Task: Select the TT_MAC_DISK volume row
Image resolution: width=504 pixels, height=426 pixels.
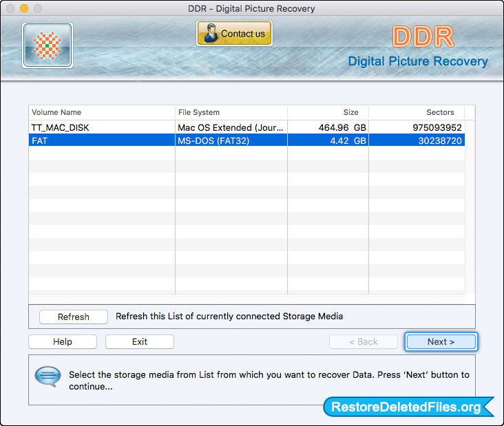Action: click(246, 127)
